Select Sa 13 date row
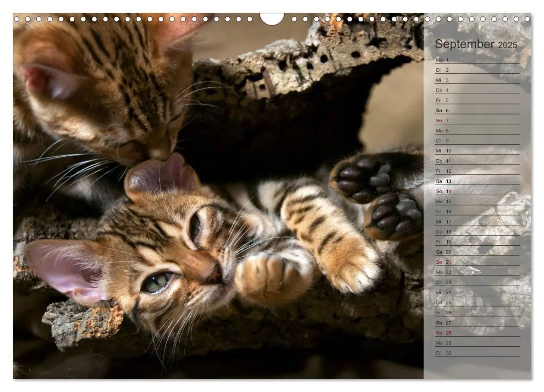The width and height of the screenshot is (544, 392). [477, 181]
